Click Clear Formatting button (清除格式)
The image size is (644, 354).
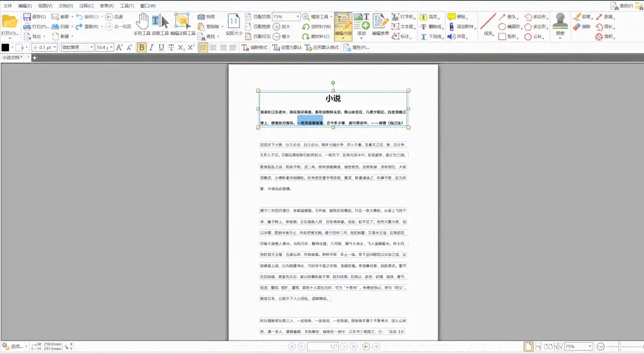[254, 48]
